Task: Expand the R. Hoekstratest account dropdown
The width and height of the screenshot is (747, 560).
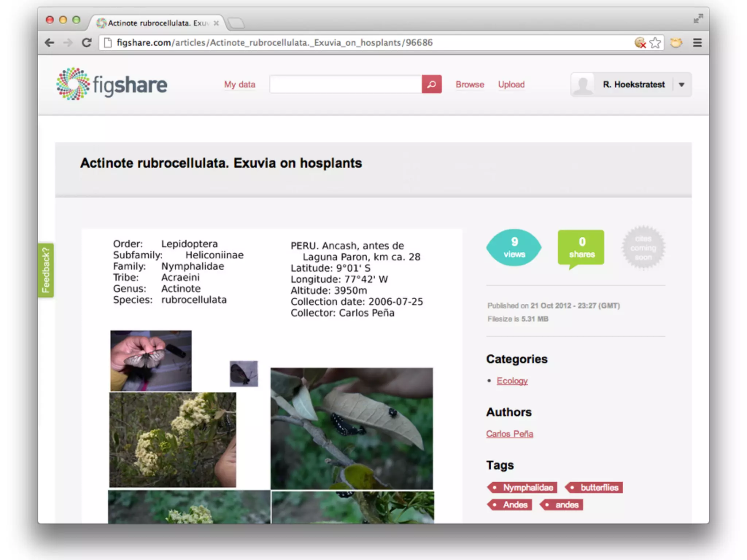Action: [x=681, y=85]
